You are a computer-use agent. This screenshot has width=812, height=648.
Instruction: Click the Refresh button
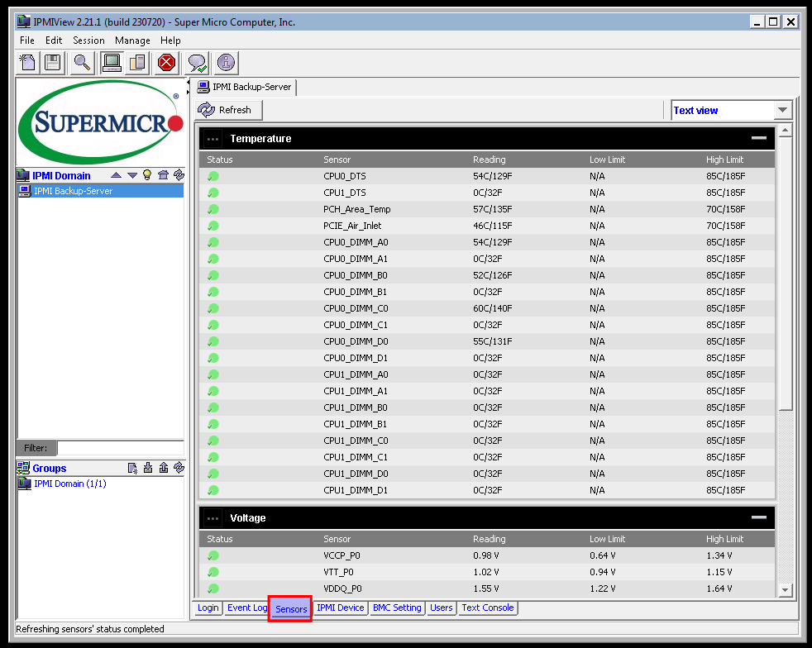pos(229,110)
